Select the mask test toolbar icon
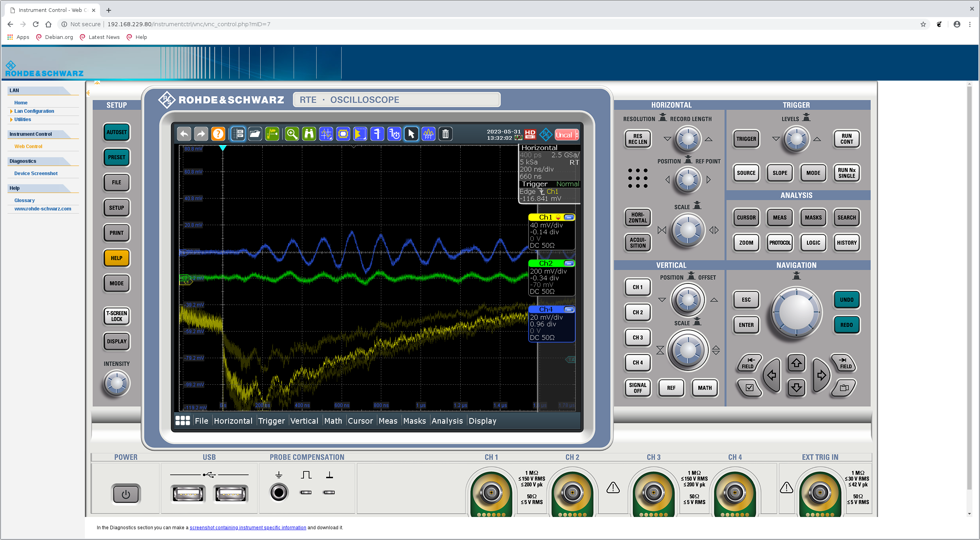Viewport: 980px width, 540px height. pos(343,134)
